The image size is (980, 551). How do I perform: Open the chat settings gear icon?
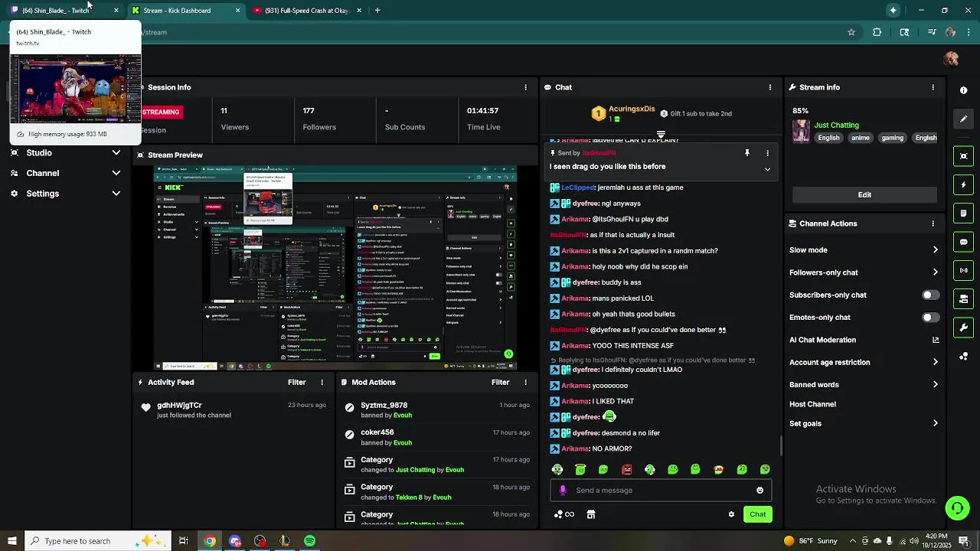click(731, 514)
